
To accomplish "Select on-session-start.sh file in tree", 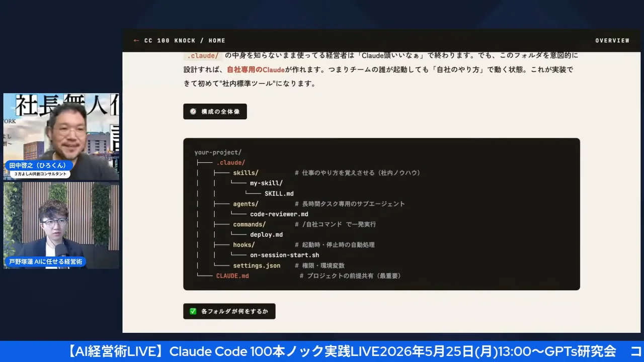I will [284, 255].
